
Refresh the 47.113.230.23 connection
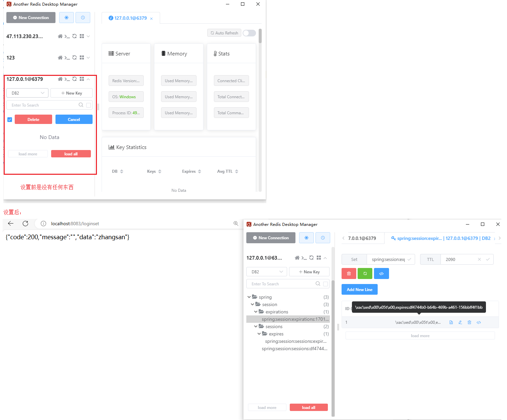tap(75, 36)
